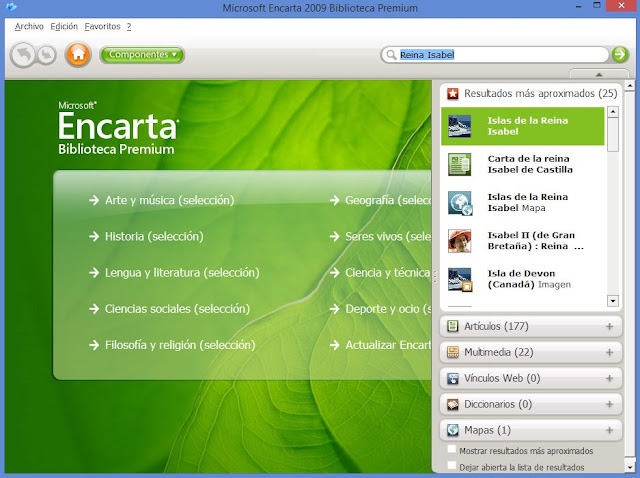Expand Vínculos Web (0) with plus sign
Viewport: 640px width, 478px height.
point(609,378)
